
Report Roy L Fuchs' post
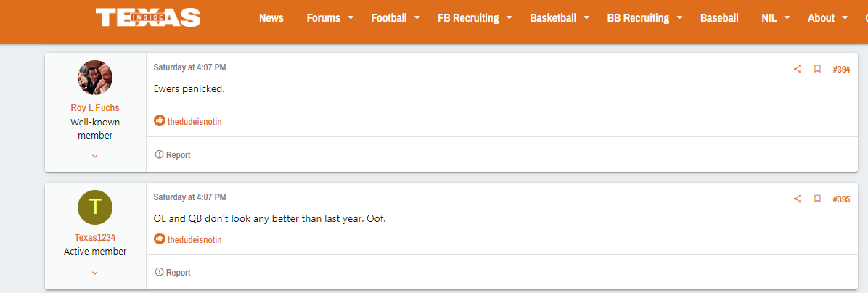(173, 154)
